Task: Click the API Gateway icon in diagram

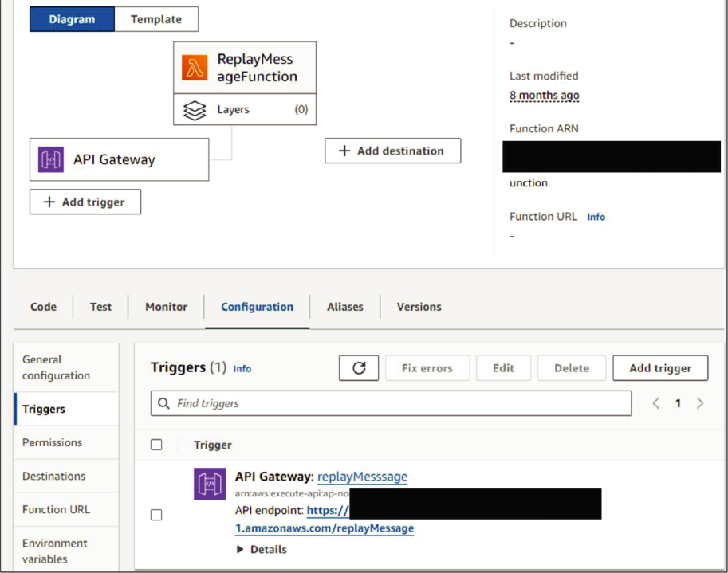Action: click(x=51, y=159)
